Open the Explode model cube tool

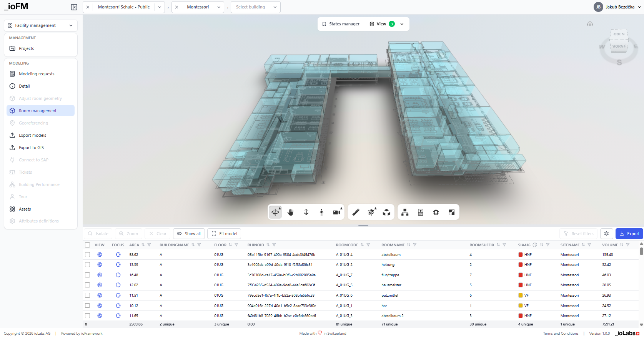tap(386, 212)
